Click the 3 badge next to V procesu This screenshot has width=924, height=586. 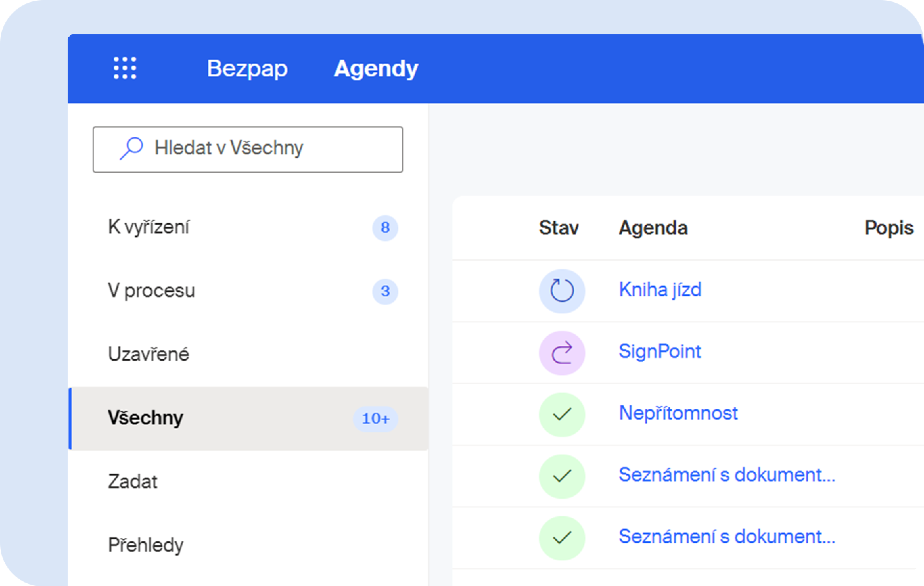(385, 292)
